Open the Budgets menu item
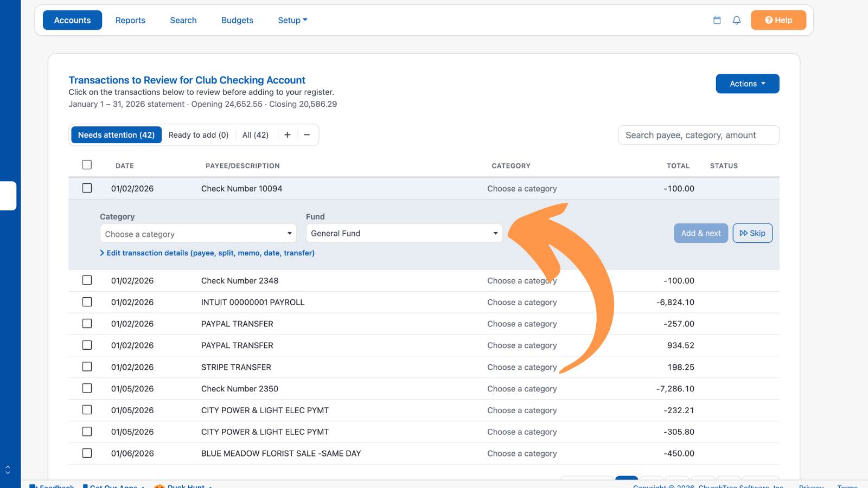 pyautogui.click(x=237, y=20)
